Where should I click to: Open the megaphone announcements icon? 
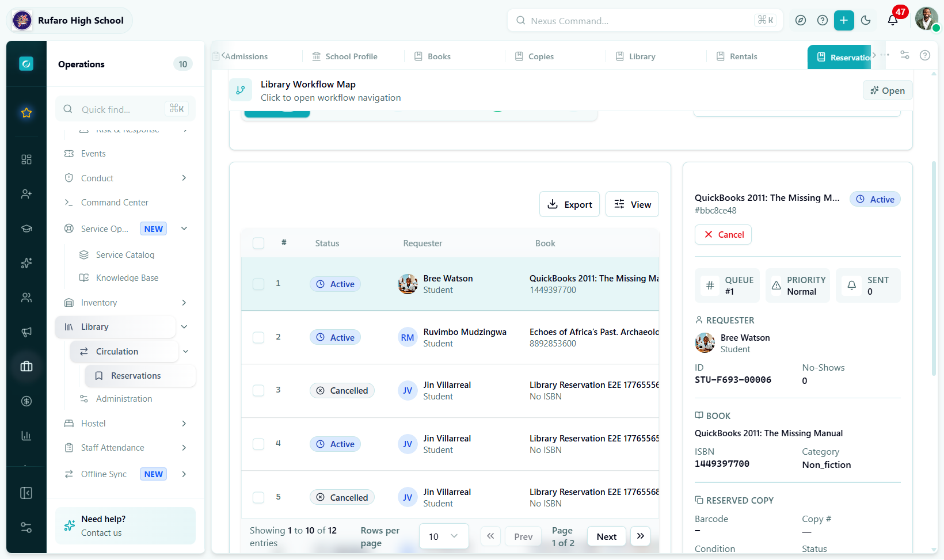26,332
